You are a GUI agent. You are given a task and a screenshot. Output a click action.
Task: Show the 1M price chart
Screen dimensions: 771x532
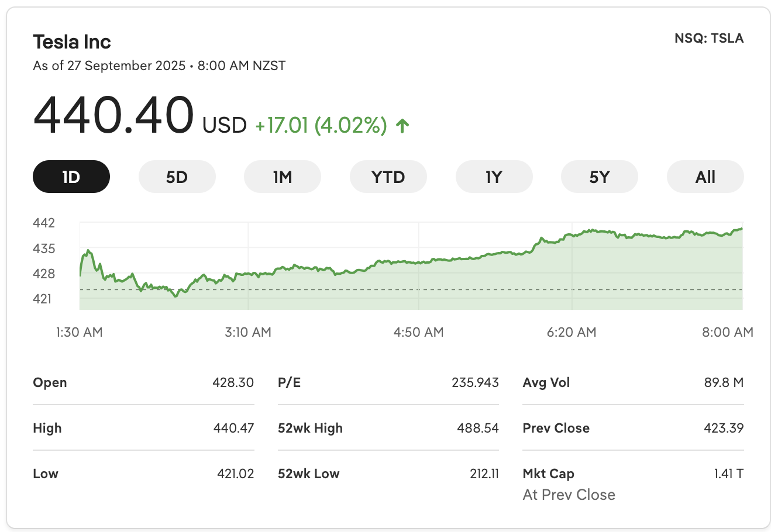click(x=283, y=177)
